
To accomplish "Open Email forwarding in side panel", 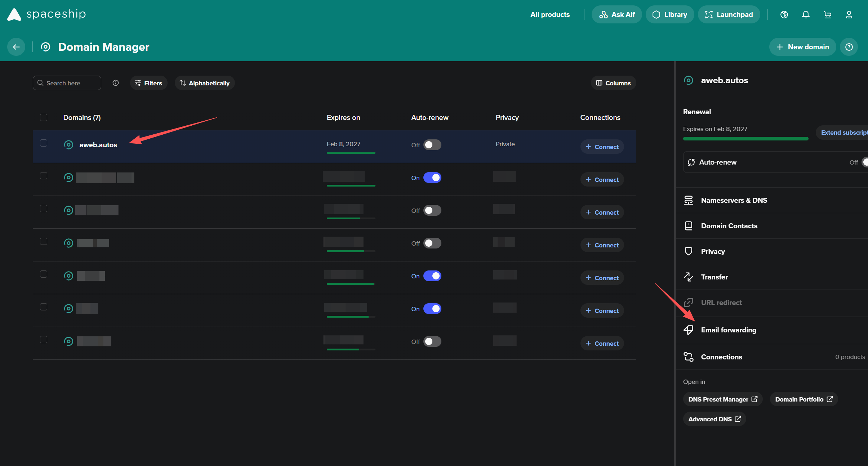I will pos(728,330).
